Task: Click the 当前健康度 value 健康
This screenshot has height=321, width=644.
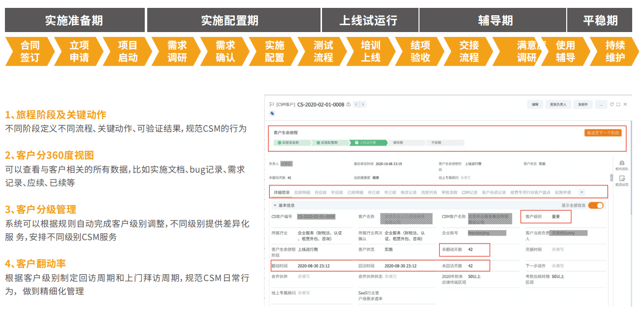Action: pos(375,178)
